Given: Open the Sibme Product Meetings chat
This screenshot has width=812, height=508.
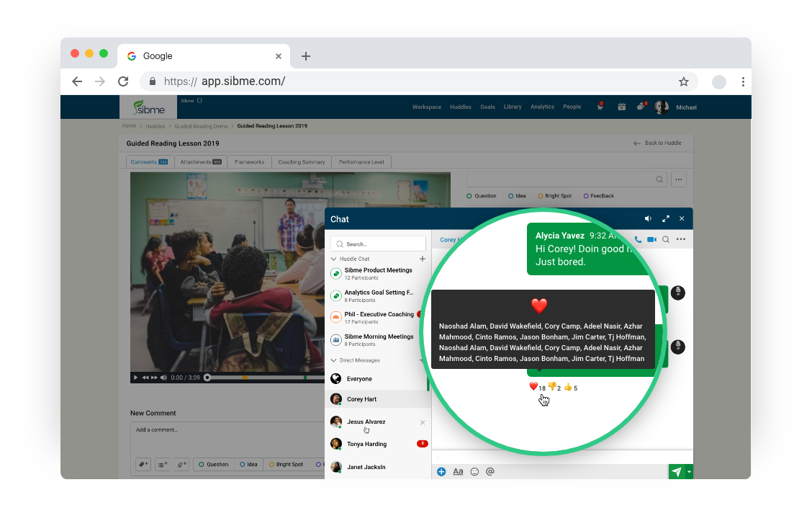Looking at the screenshot, I should point(379,273).
